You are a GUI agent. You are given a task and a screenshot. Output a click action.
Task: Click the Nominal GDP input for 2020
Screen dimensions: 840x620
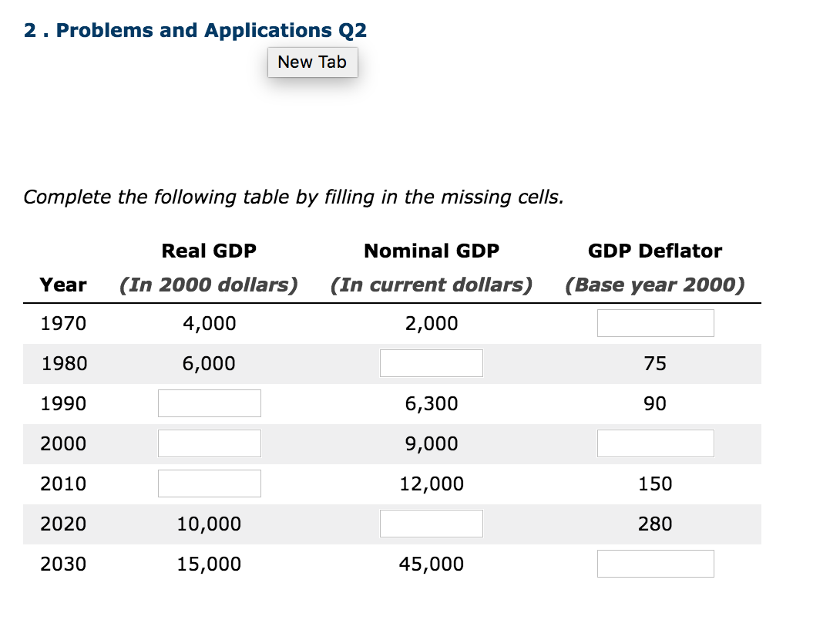point(431,523)
